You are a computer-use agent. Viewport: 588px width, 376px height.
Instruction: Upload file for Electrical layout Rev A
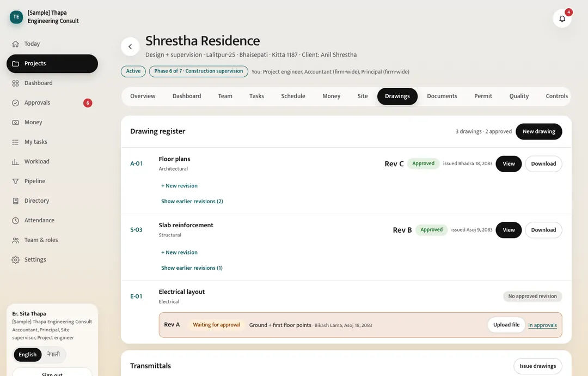click(506, 325)
